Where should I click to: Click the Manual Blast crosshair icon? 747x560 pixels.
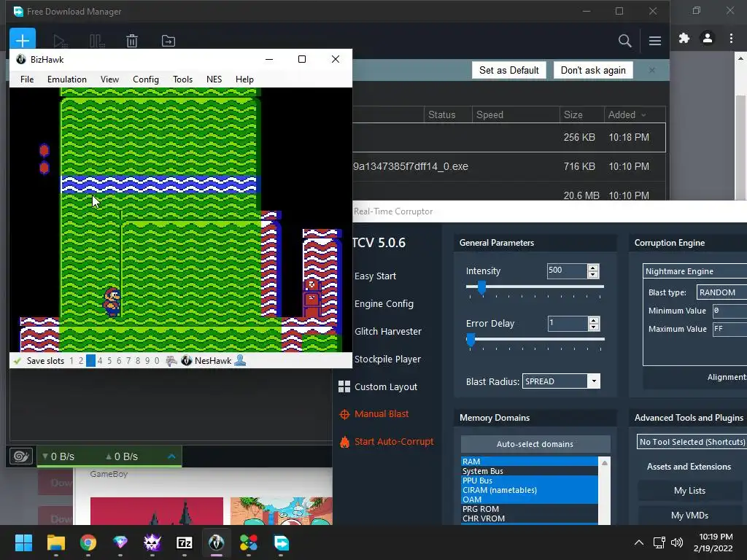click(x=344, y=414)
